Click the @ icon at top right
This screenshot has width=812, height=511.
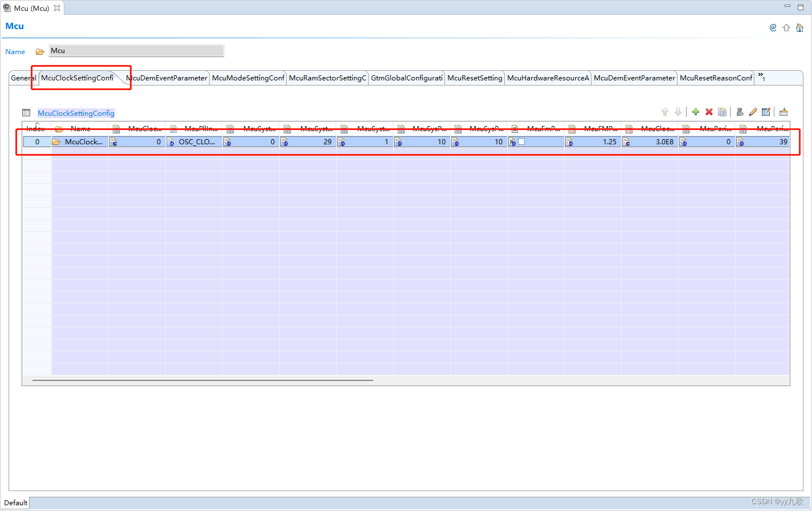pos(773,27)
